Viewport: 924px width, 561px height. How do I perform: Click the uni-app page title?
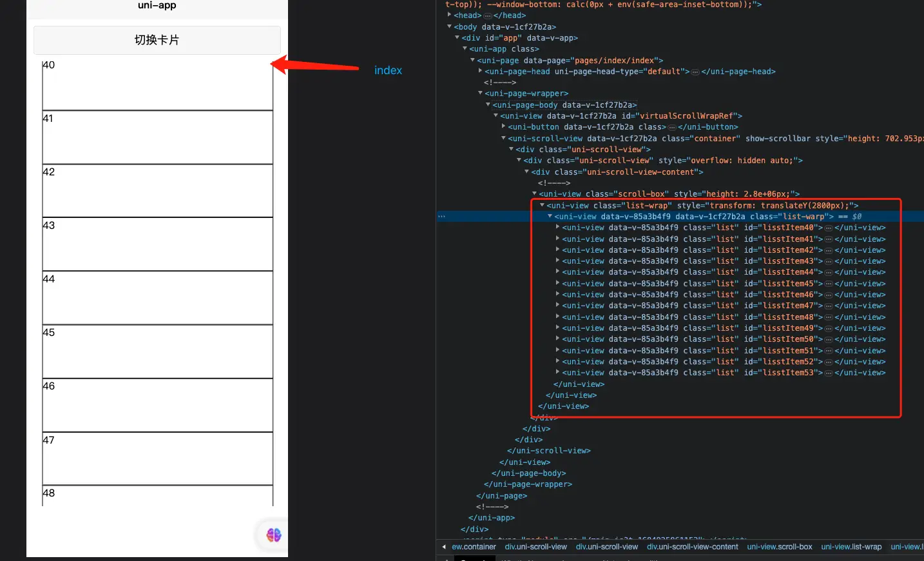point(157,6)
